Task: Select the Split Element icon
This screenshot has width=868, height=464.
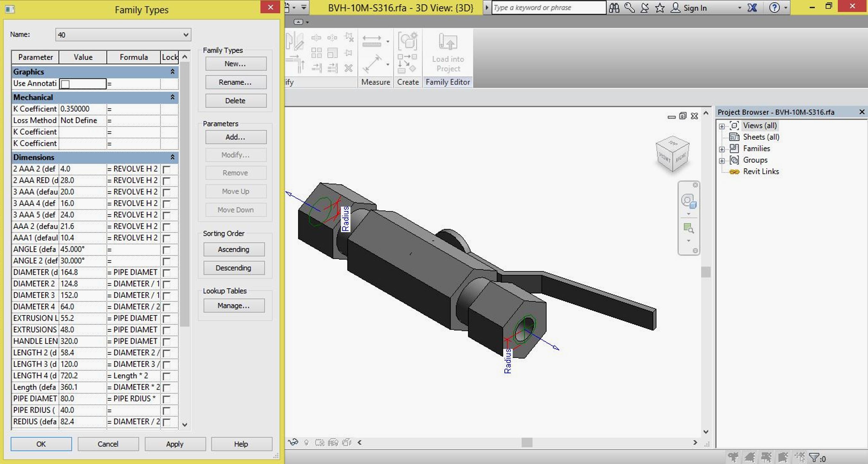Action: 316,37
